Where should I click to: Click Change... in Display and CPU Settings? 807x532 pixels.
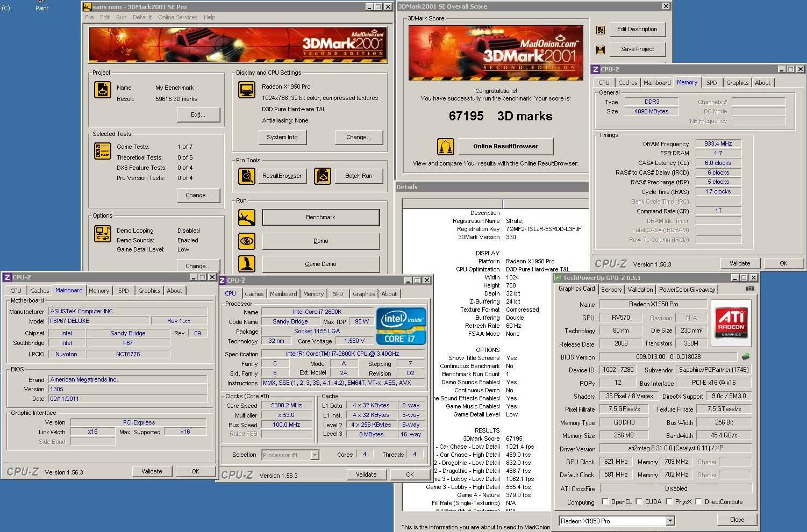coord(359,137)
